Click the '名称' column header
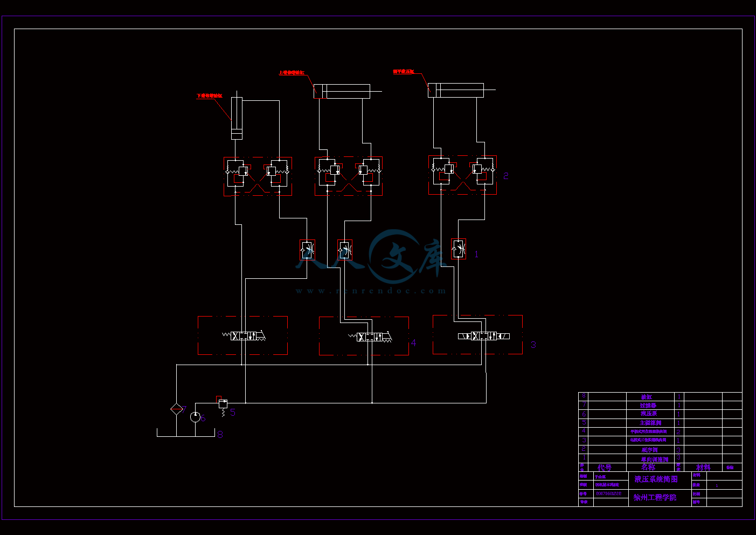756x535 pixels. point(648,467)
